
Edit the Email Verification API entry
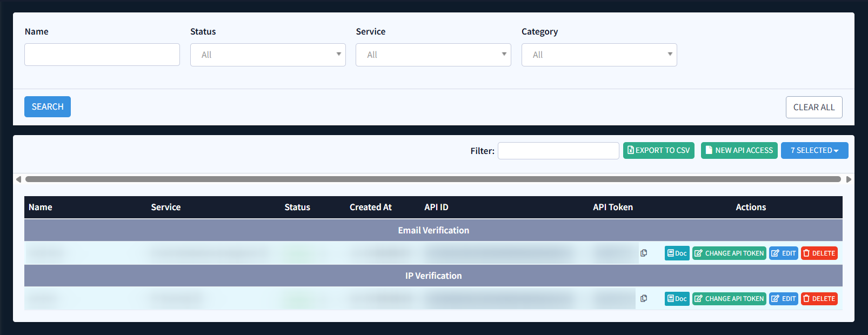pos(783,253)
